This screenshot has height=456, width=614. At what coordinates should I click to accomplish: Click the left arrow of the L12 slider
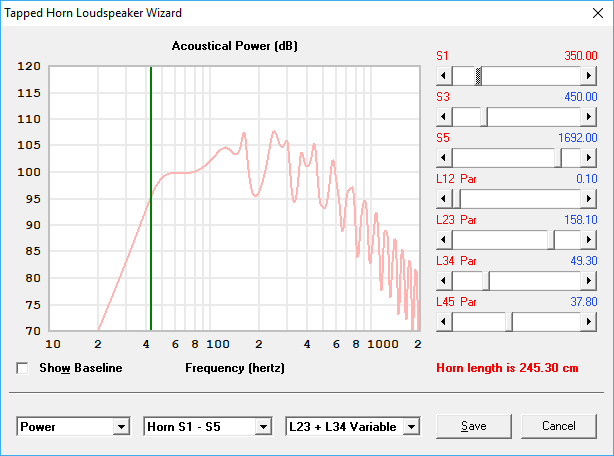pos(444,199)
